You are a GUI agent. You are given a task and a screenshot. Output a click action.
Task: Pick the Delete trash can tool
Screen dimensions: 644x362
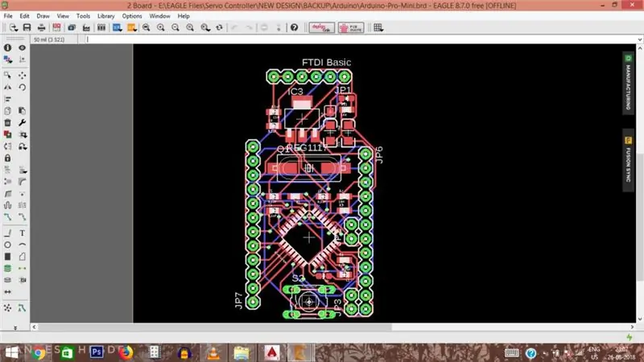point(7,123)
